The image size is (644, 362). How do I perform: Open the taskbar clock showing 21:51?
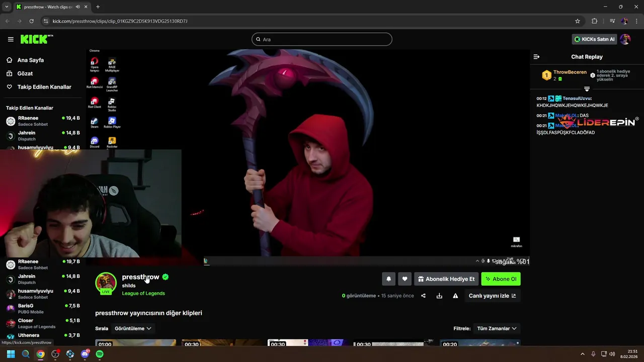tap(629, 354)
